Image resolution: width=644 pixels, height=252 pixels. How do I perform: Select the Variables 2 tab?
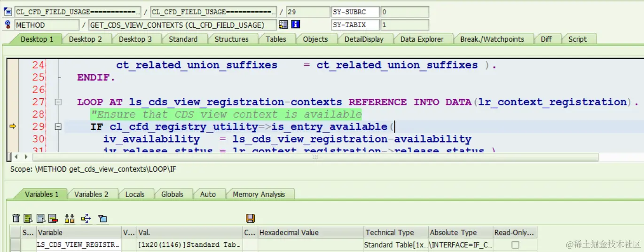click(91, 194)
